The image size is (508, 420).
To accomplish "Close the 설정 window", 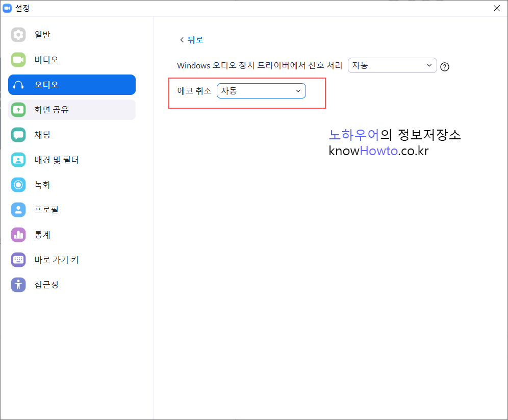I will [x=497, y=8].
